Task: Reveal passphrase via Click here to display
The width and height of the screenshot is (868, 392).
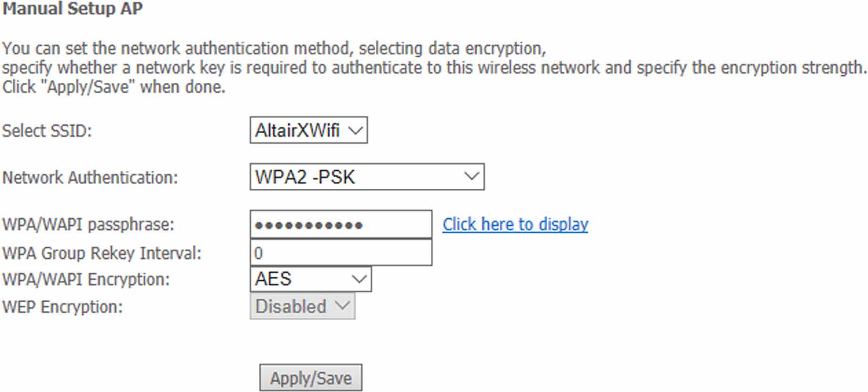Action: click(x=515, y=224)
